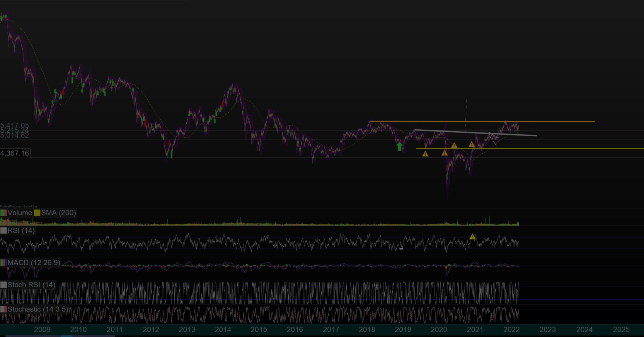Click the 2009 year label
644x337 pixels.
click(x=42, y=330)
